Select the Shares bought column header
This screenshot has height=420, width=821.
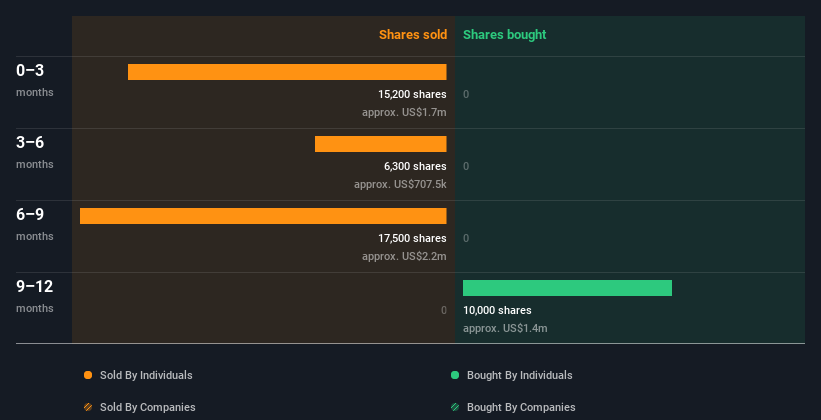pos(505,35)
